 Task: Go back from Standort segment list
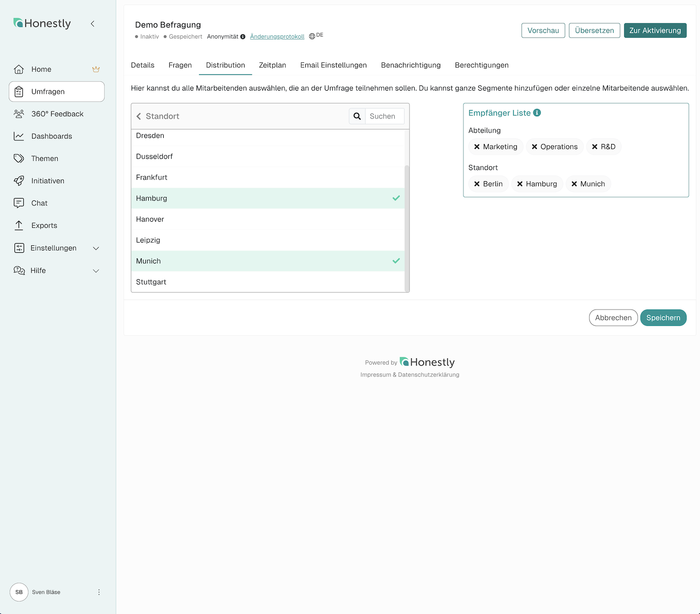coord(139,116)
